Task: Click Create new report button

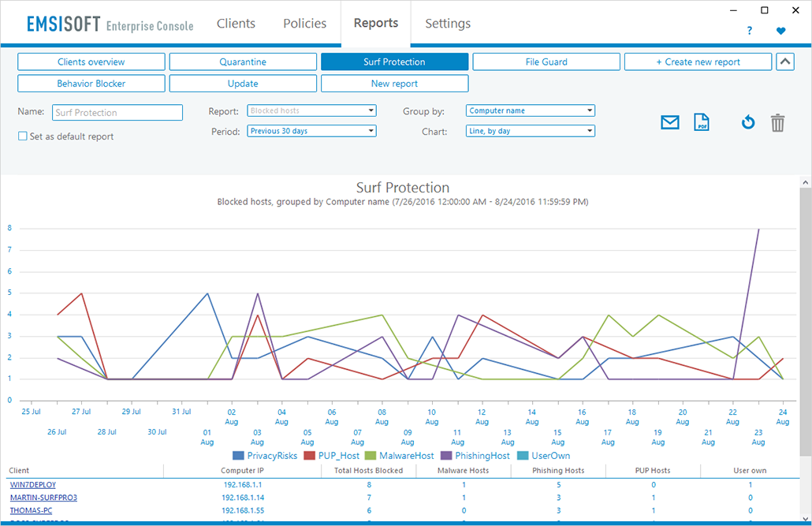Action: click(698, 62)
